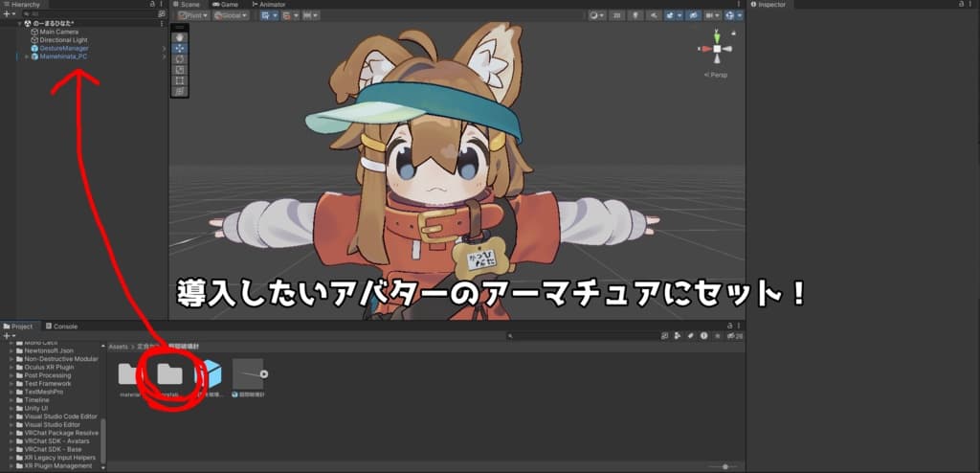Click the red X axis on the scene gizmo
The height and width of the screenshot is (473, 980).
[705, 49]
